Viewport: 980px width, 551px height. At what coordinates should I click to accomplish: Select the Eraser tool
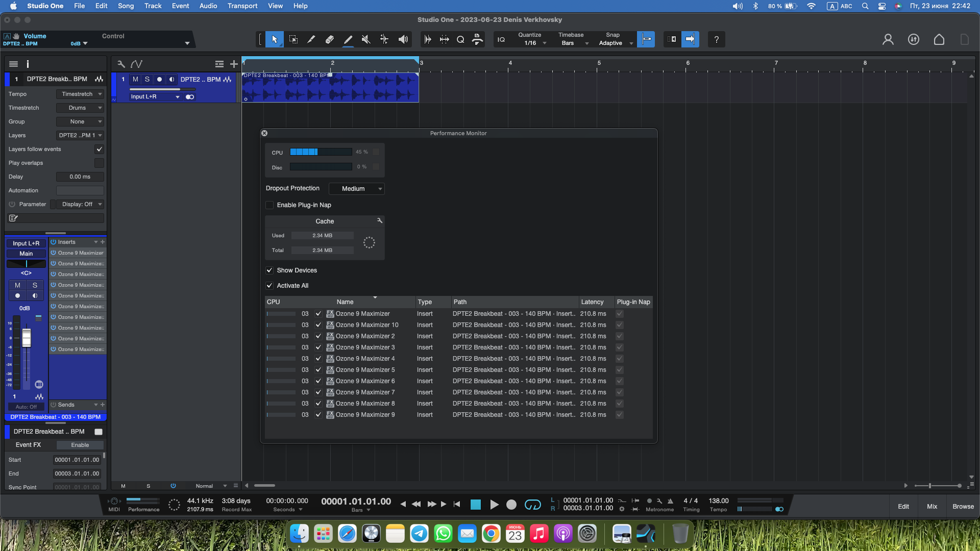[330, 39]
